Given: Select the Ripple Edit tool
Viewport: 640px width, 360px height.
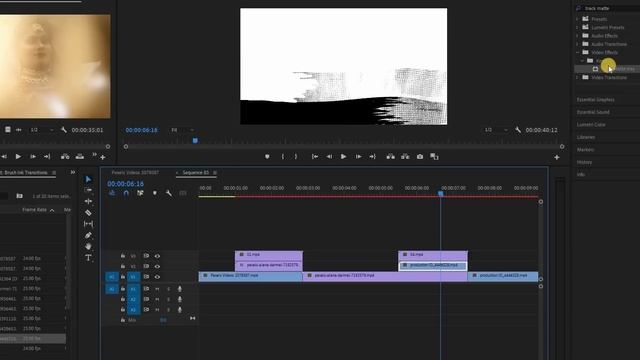Looking at the screenshot, I should coord(88,201).
